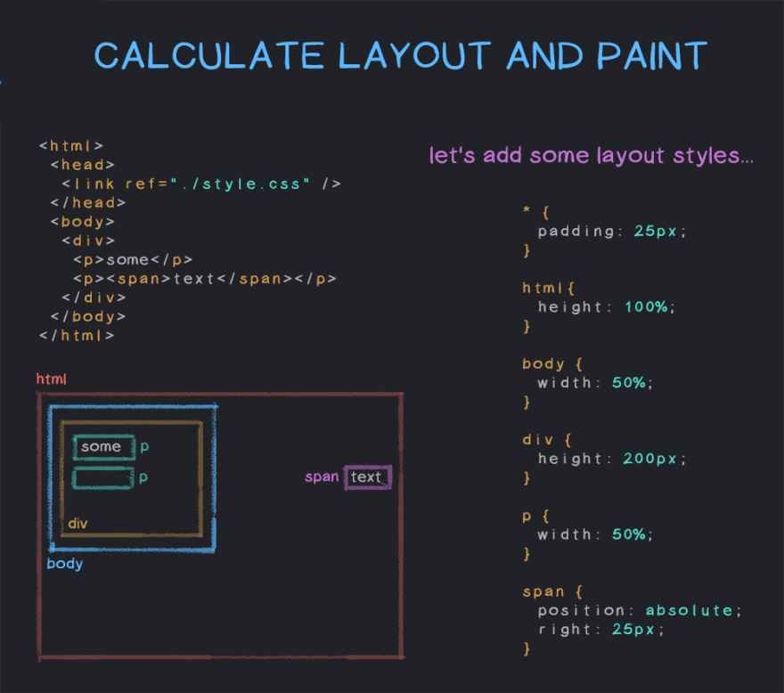The width and height of the screenshot is (784, 693).
Task: Click the opening <div> tag line
Action: [88, 241]
